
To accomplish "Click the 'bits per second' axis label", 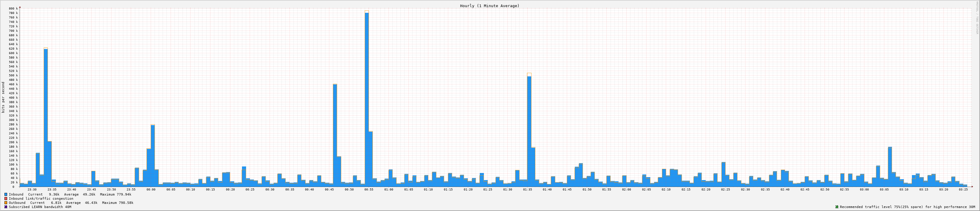I will (x=4, y=97).
